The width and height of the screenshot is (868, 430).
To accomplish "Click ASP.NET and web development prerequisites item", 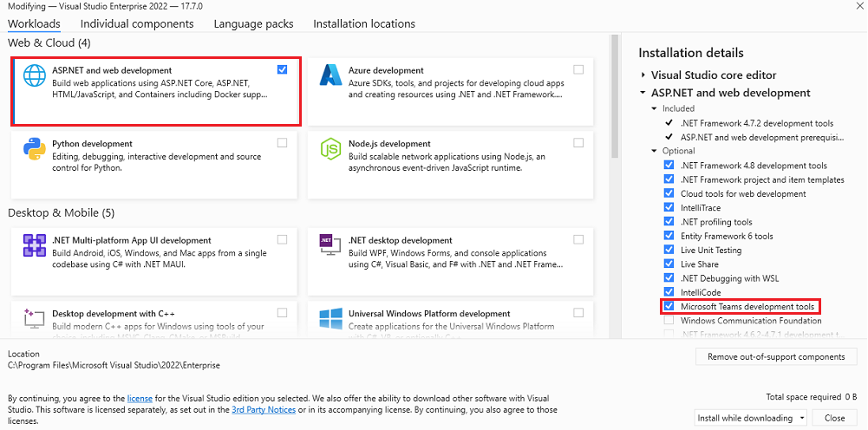I will [762, 137].
